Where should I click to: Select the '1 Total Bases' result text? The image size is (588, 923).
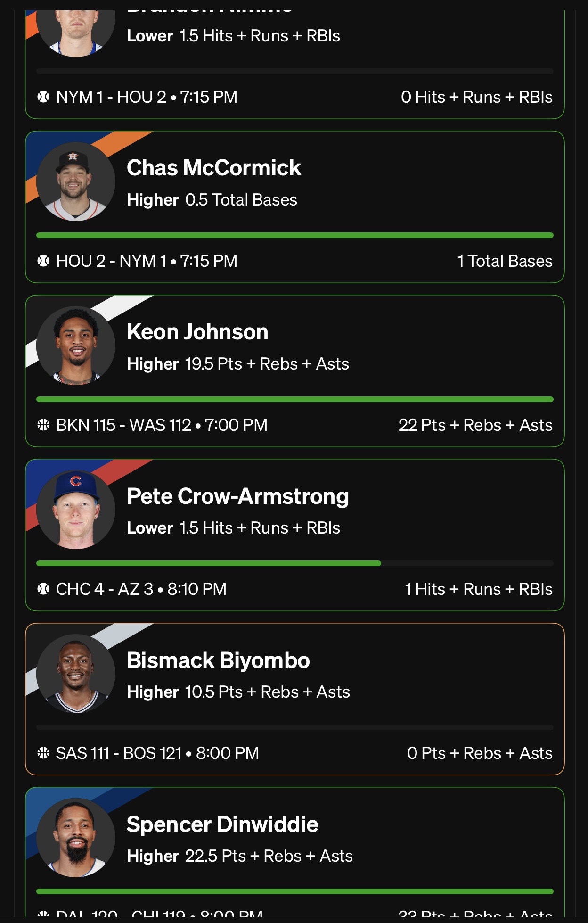point(505,261)
